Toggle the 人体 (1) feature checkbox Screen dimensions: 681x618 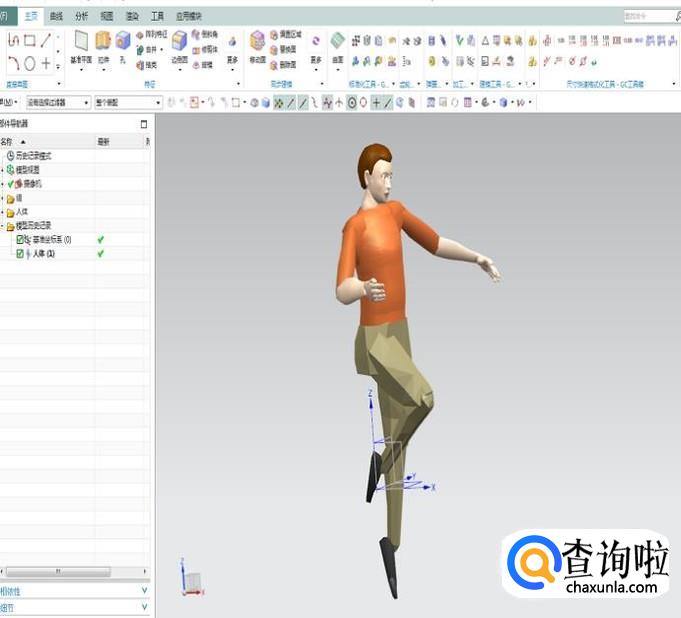pos(20,254)
